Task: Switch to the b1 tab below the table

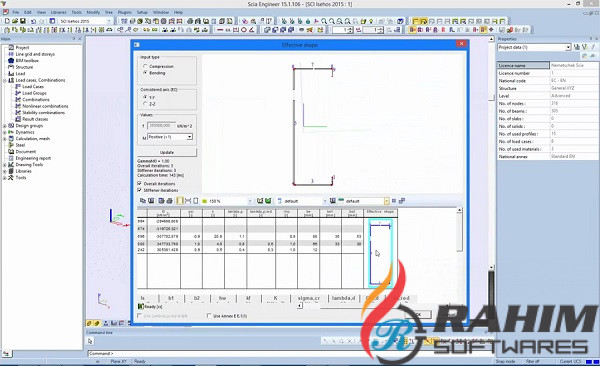Action: (x=171, y=298)
